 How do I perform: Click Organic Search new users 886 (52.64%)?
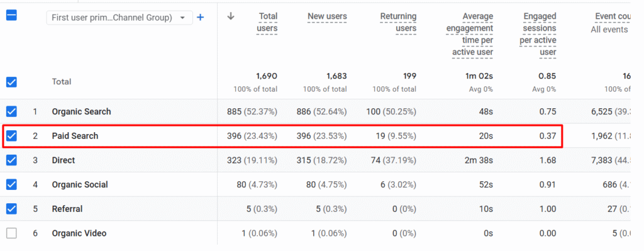[321, 112]
